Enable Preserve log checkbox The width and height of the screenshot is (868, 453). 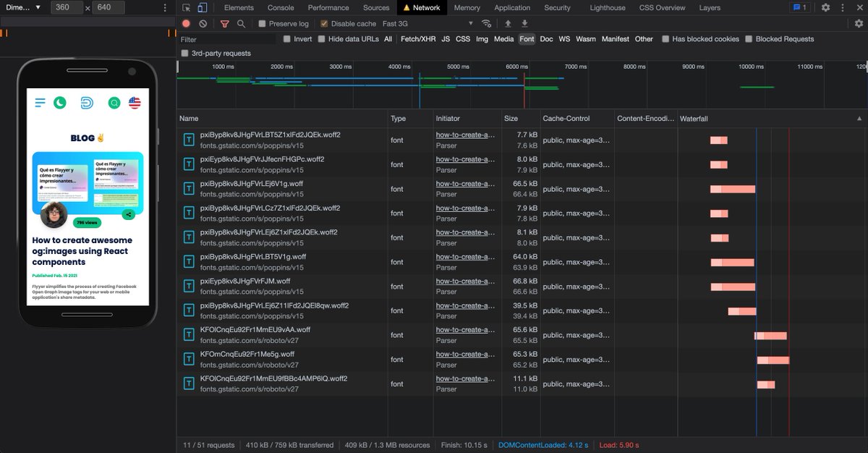262,24
